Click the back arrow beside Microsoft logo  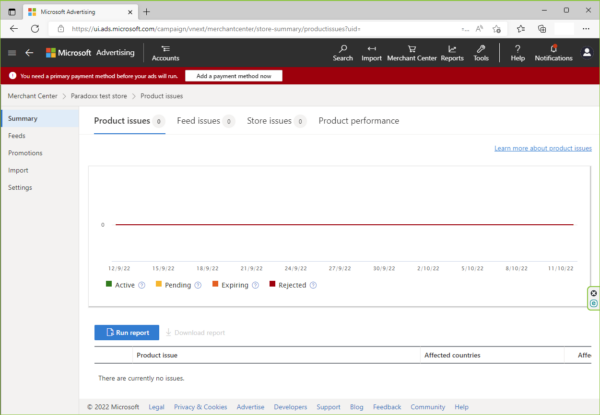[29, 52]
